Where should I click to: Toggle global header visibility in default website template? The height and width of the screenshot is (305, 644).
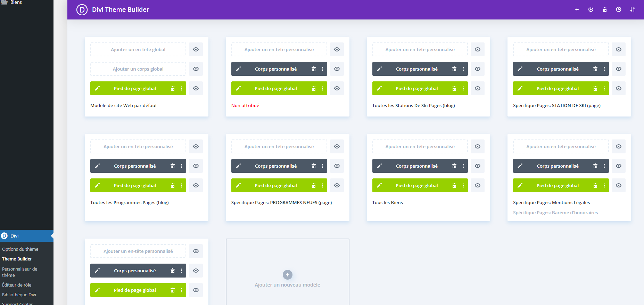(196, 49)
